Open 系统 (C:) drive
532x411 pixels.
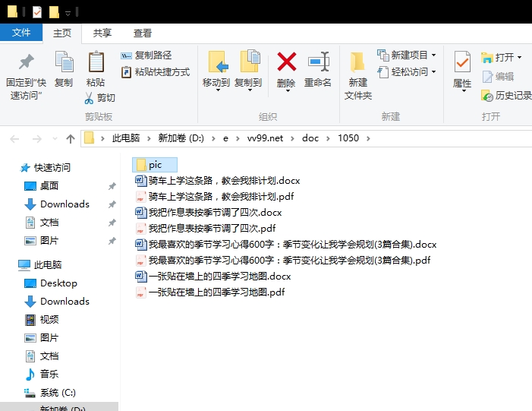coord(50,393)
